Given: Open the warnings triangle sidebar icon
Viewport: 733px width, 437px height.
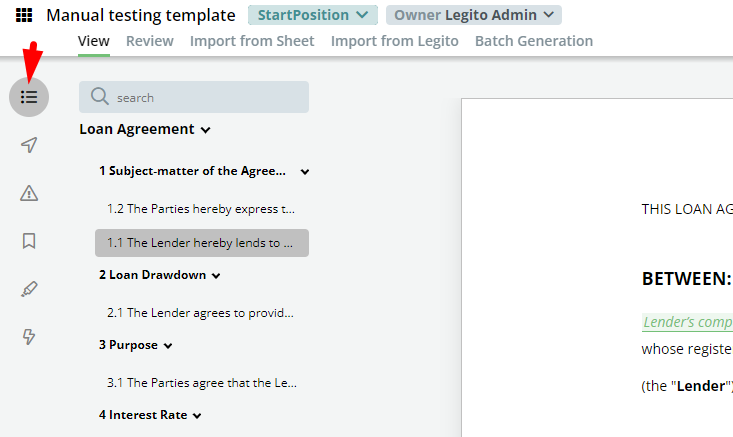Looking at the screenshot, I should [29, 193].
